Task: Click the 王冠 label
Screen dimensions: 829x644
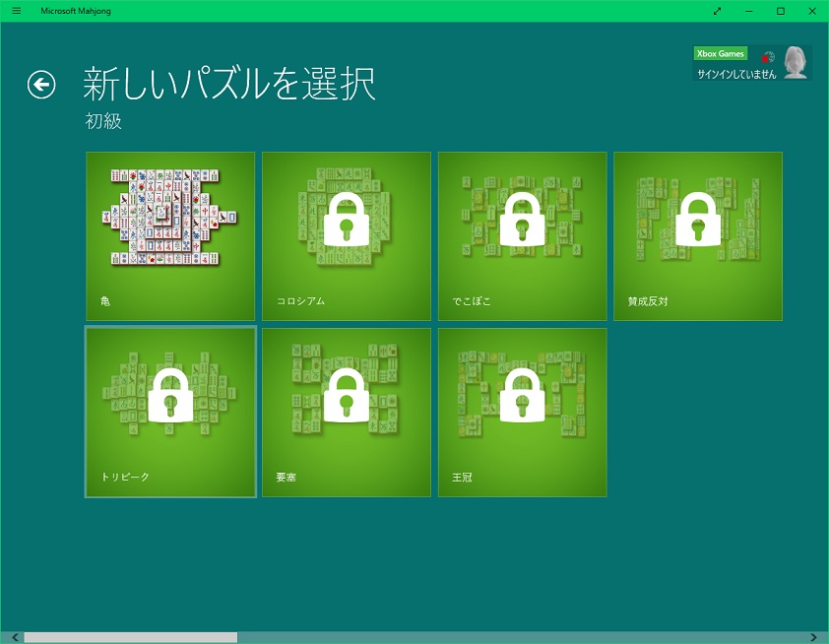Action: 462,477
